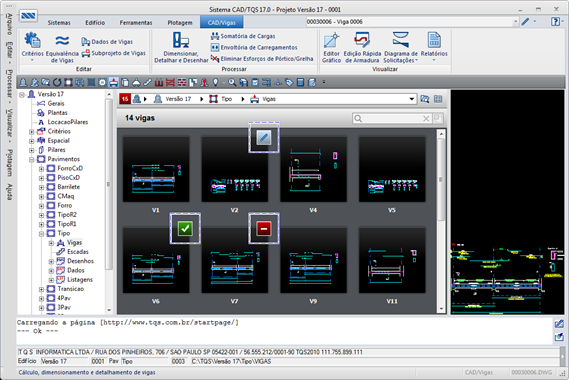569x380 pixels.
Task: Click the pencil icon beside the Viga combo box
Action: [x=525, y=22]
